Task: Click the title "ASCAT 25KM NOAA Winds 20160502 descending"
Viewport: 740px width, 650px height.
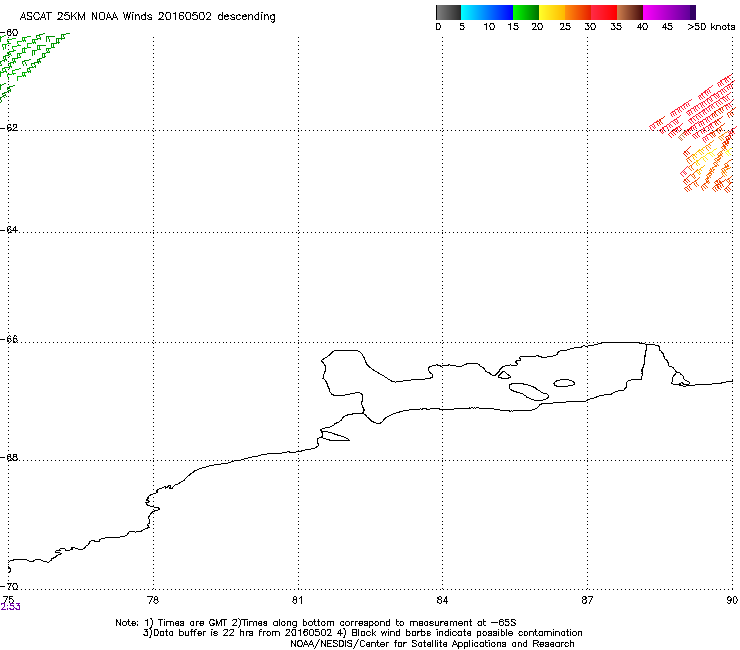Action: click(147, 16)
